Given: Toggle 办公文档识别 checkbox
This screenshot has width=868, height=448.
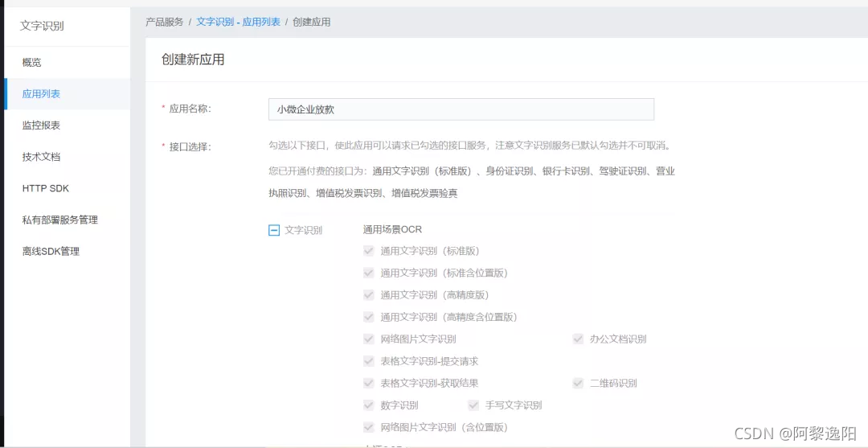Looking at the screenshot, I should coord(578,339).
